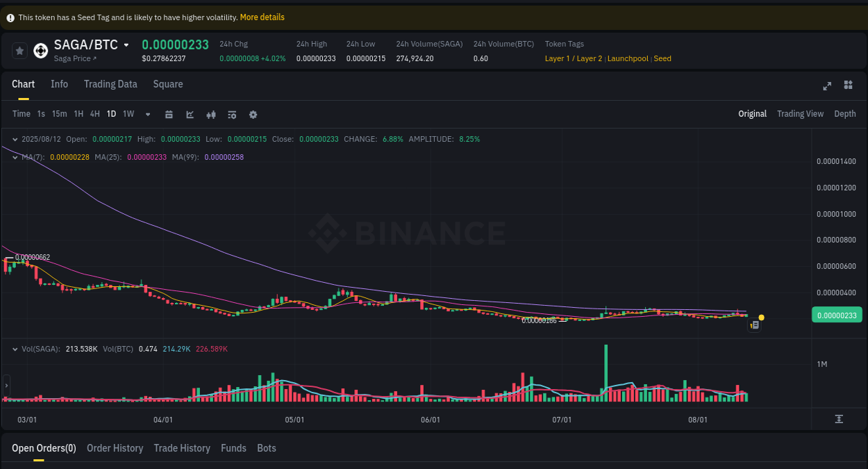Select the 4H interval

tap(95, 114)
